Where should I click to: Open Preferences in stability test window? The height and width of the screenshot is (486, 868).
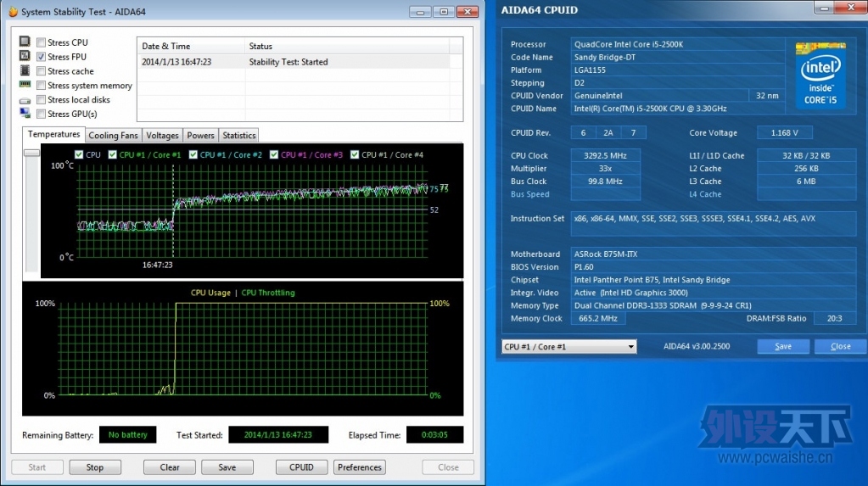(x=359, y=467)
